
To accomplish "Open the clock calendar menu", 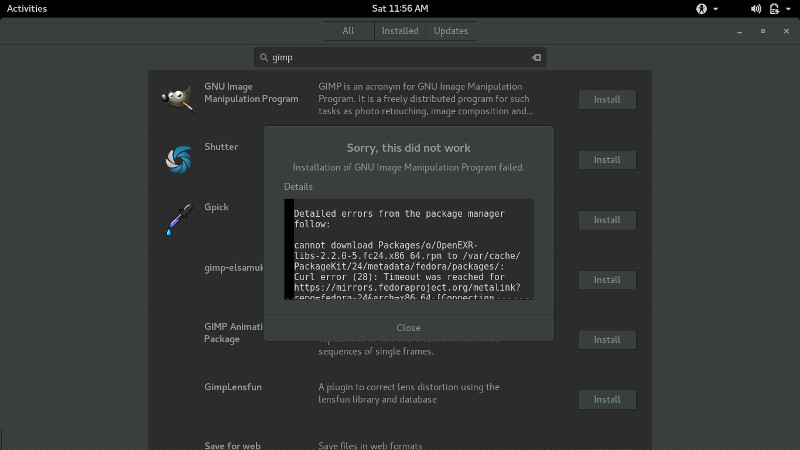I will point(400,9).
